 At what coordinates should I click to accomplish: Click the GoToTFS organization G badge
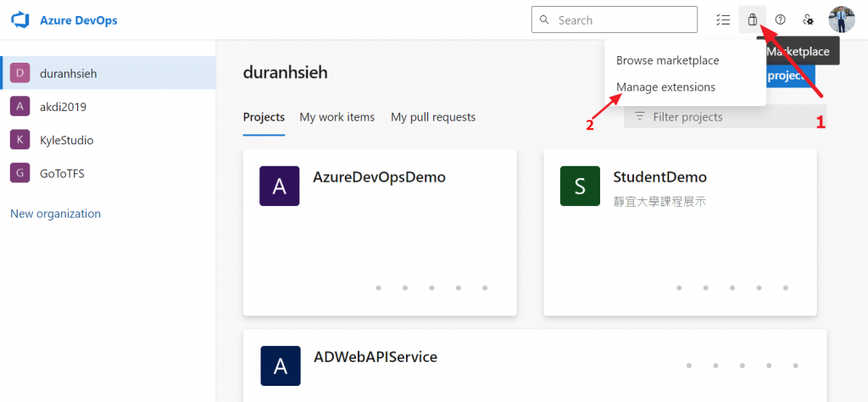[20, 173]
